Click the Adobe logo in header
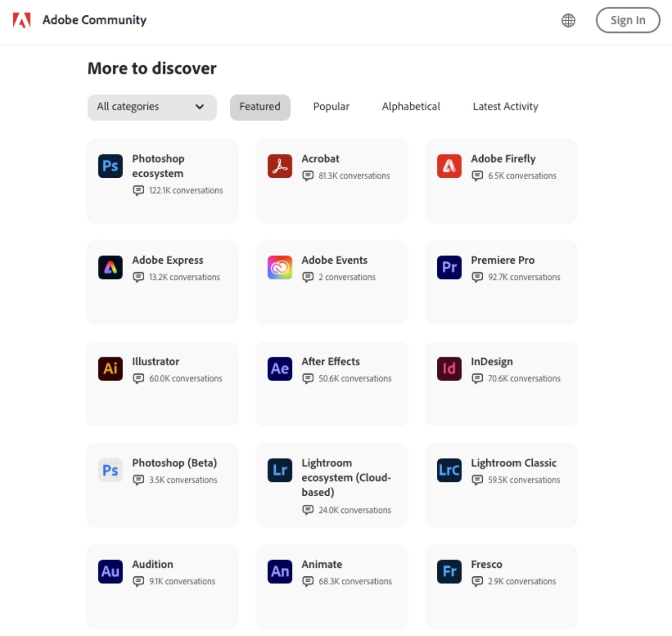 pos(22,20)
